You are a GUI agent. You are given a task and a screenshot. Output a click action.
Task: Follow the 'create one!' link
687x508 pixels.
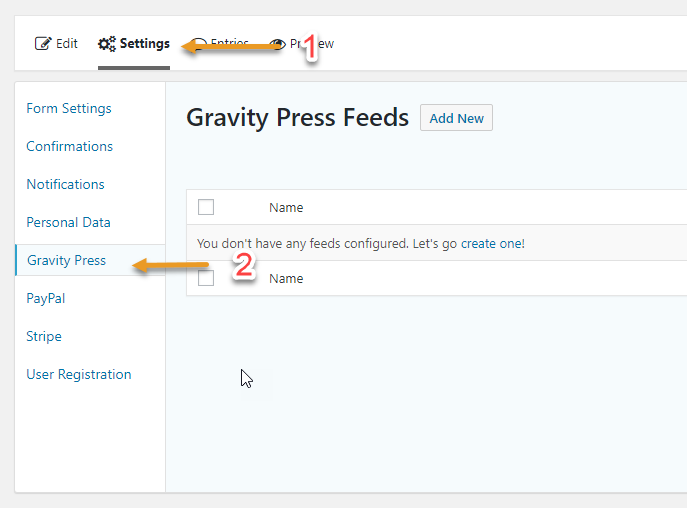point(492,244)
